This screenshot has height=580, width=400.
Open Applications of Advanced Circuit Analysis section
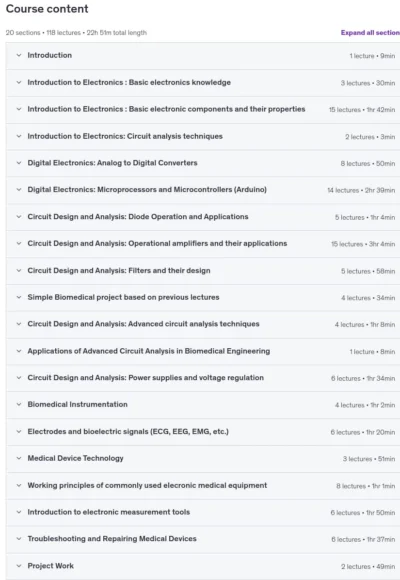click(203, 351)
